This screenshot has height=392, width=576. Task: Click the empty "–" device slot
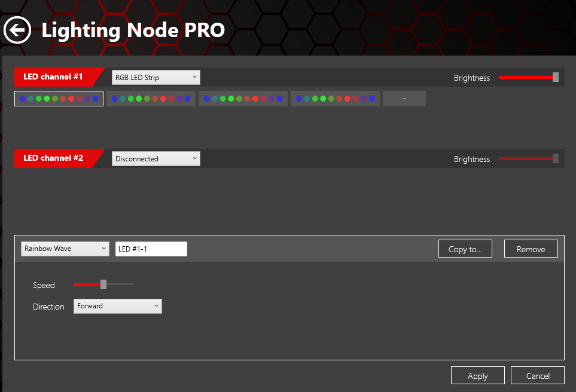(404, 98)
